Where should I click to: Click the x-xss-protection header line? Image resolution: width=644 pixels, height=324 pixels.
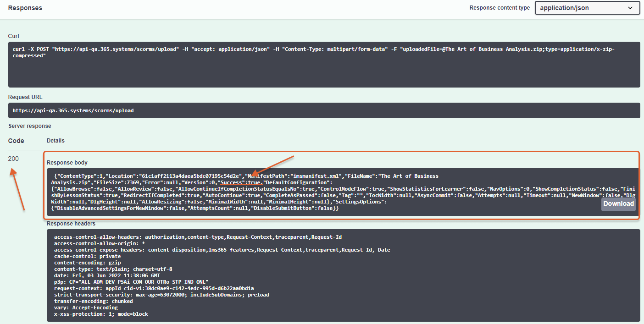tap(101, 314)
